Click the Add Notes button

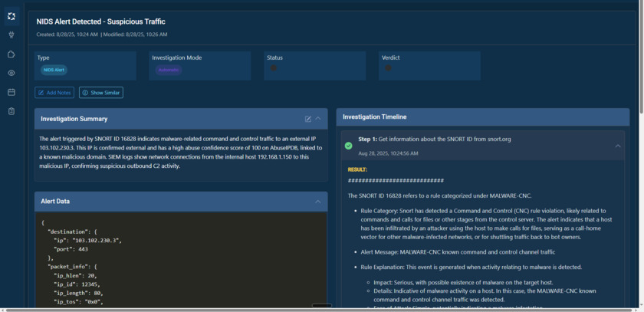point(54,93)
